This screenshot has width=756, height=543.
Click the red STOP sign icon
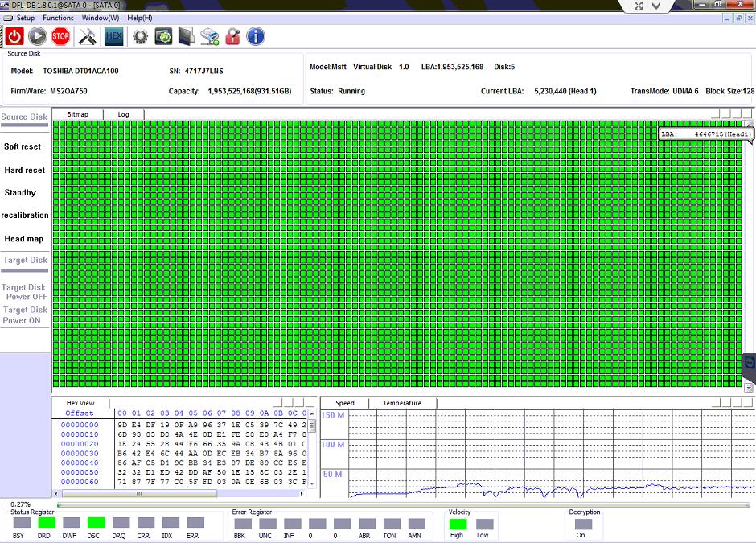61,36
